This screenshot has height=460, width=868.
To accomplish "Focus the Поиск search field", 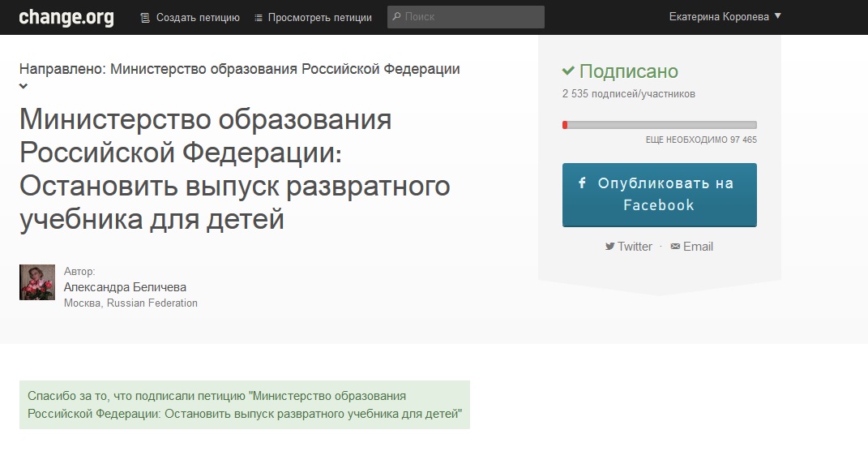I will 465,16.
